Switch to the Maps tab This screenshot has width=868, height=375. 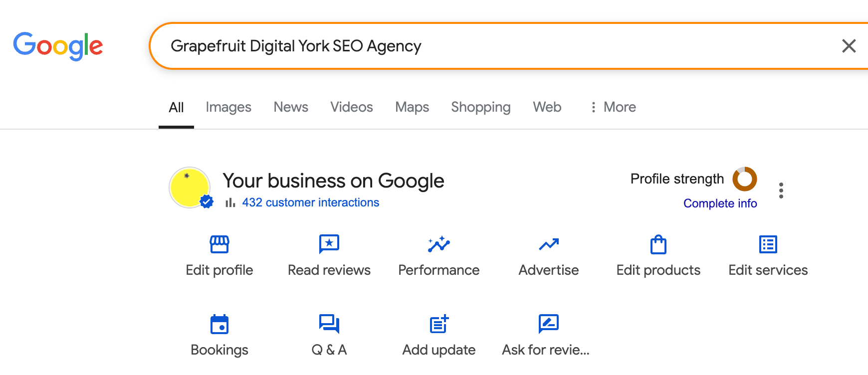click(412, 107)
